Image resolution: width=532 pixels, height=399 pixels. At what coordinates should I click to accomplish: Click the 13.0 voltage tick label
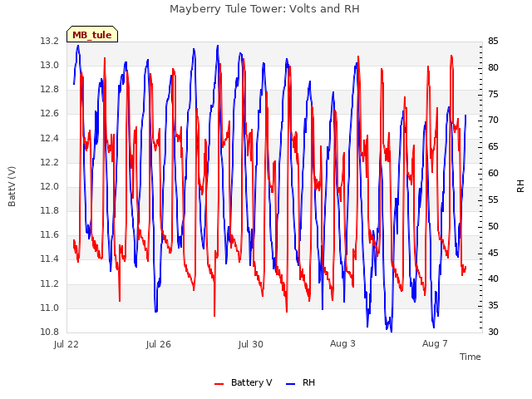pyautogui.click(x=50, y=65)
